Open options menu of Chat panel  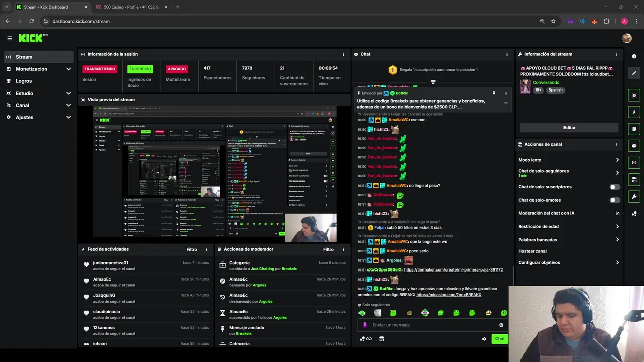(x=507, y=54)
